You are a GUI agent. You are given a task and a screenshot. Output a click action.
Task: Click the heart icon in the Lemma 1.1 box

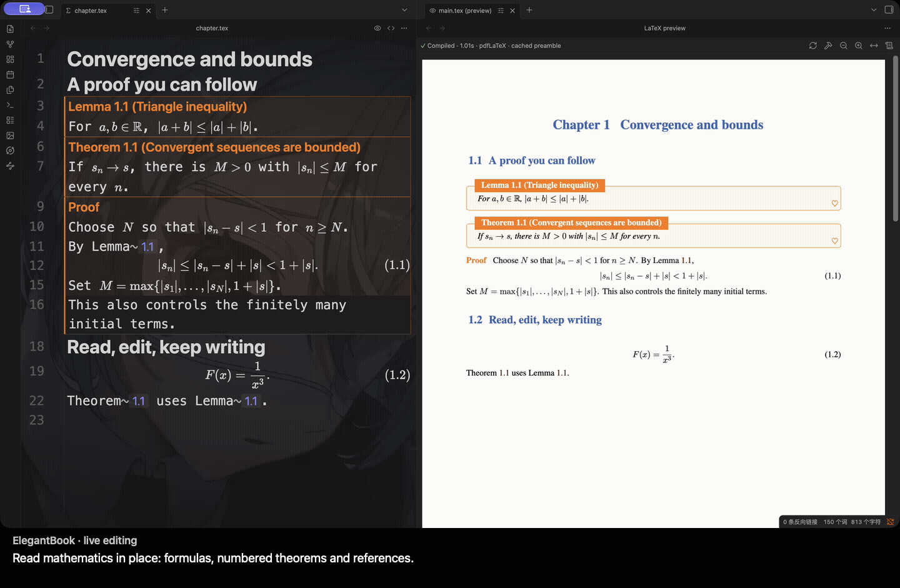coord(834,203)
